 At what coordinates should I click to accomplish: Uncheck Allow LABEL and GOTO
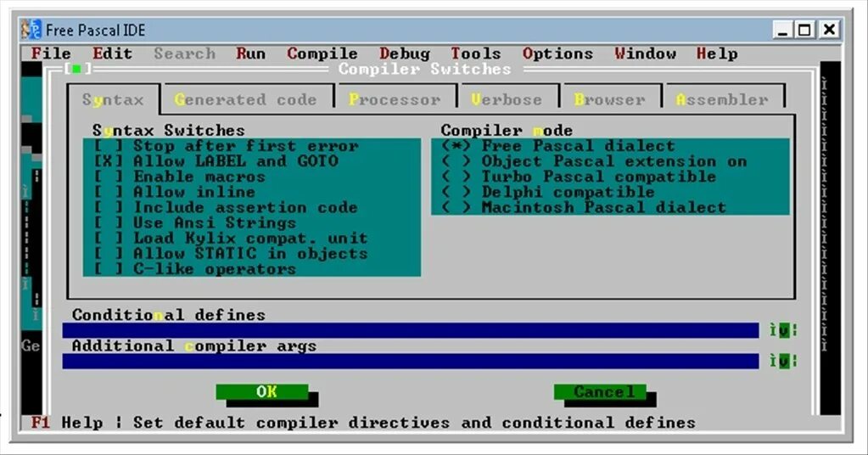point(216,161)
